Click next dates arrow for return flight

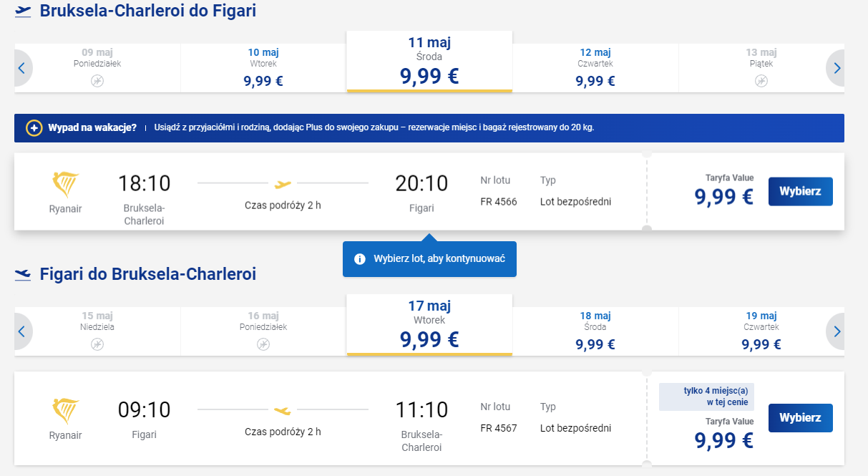(836, 332)
